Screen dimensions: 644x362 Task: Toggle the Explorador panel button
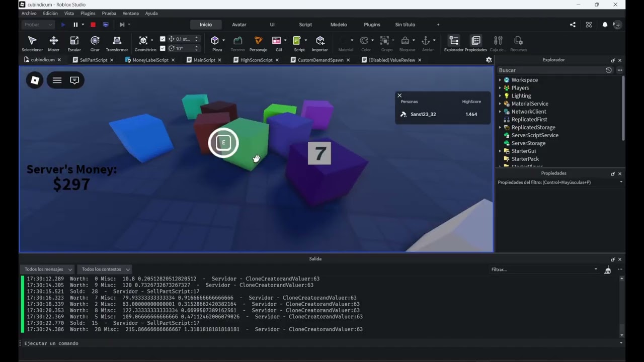click(454, 44)
